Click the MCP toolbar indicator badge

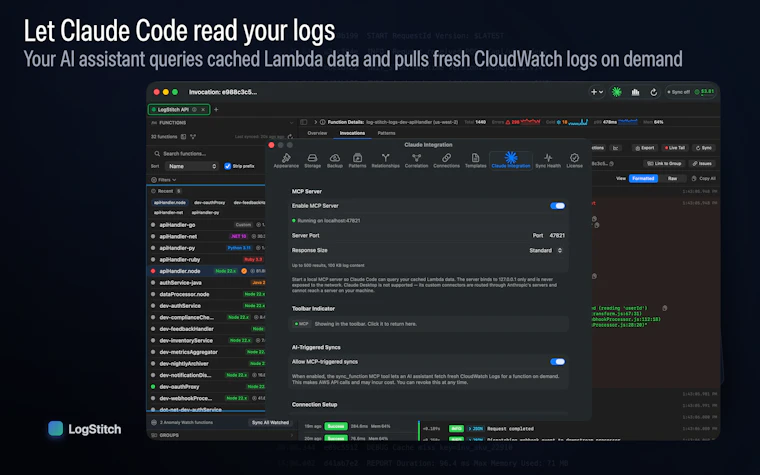tap(301, 324)
